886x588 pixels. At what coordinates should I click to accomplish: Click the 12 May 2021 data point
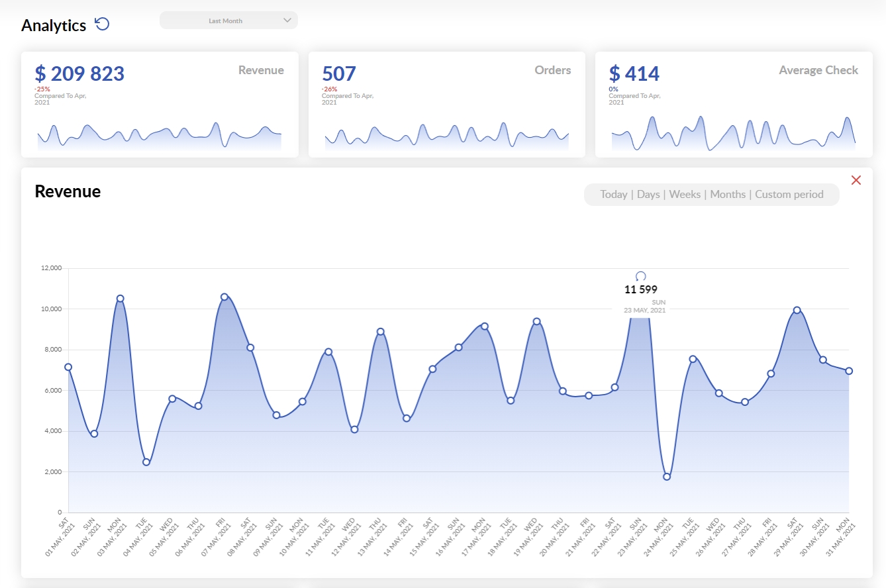point(354,430)
